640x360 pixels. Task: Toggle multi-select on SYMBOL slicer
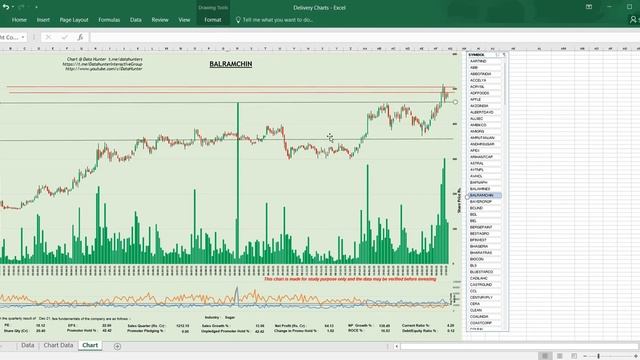pos(497,55)
